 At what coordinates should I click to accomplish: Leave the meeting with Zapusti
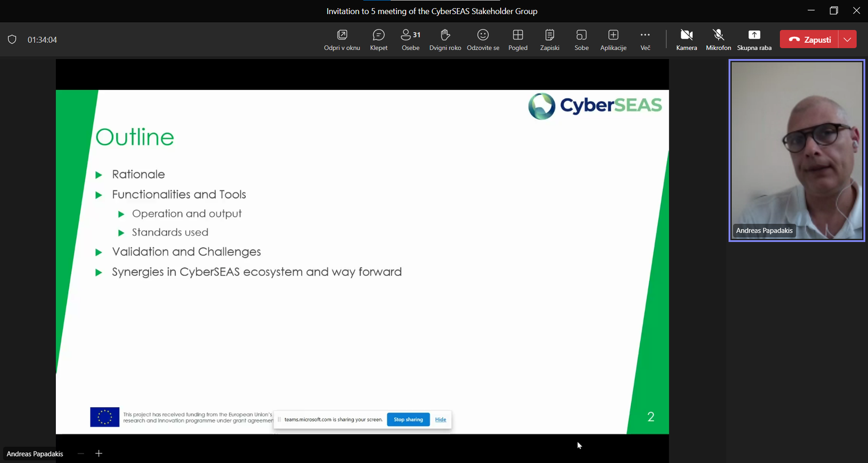[x=809, y=40]
